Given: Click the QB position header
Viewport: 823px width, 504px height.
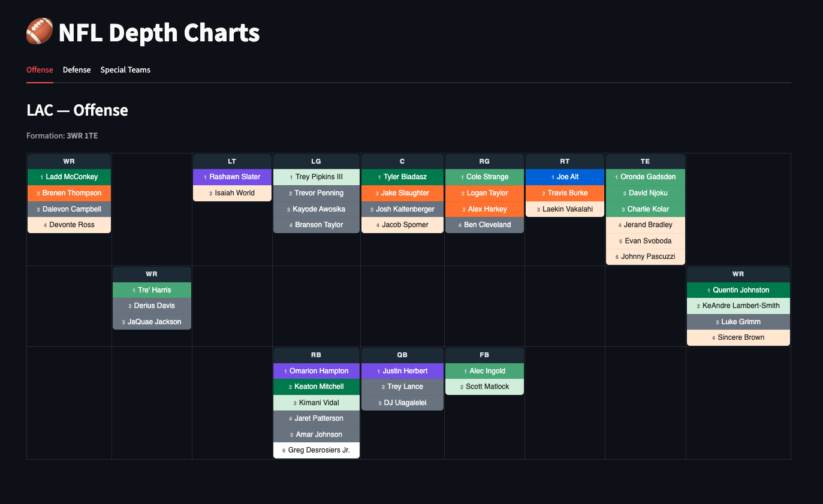Looking at the screenshot, I should 402,355.
